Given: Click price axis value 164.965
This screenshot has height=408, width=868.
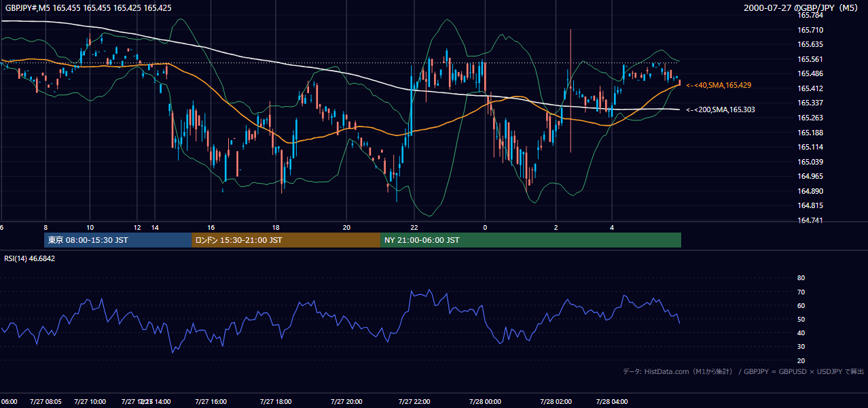Looking at the screenshot, I should (810, 176).
